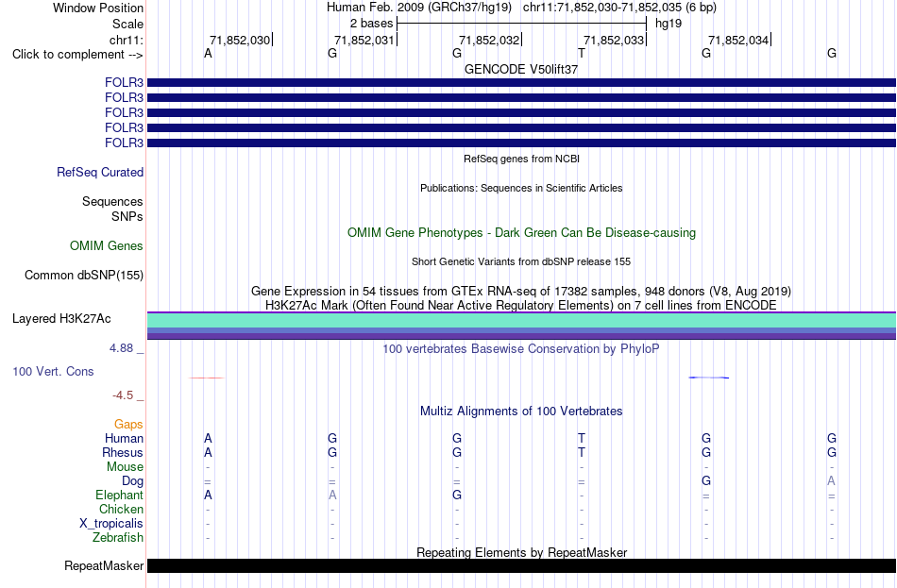Screen dimensions: 897x588
Task: Select the Window Position label
Action: coord(98,8)
